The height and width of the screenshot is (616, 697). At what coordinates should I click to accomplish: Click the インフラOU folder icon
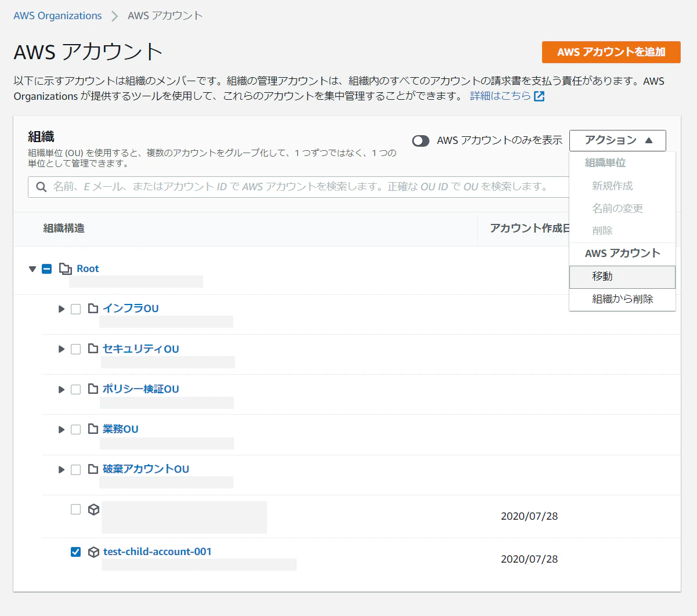(93, 309)
